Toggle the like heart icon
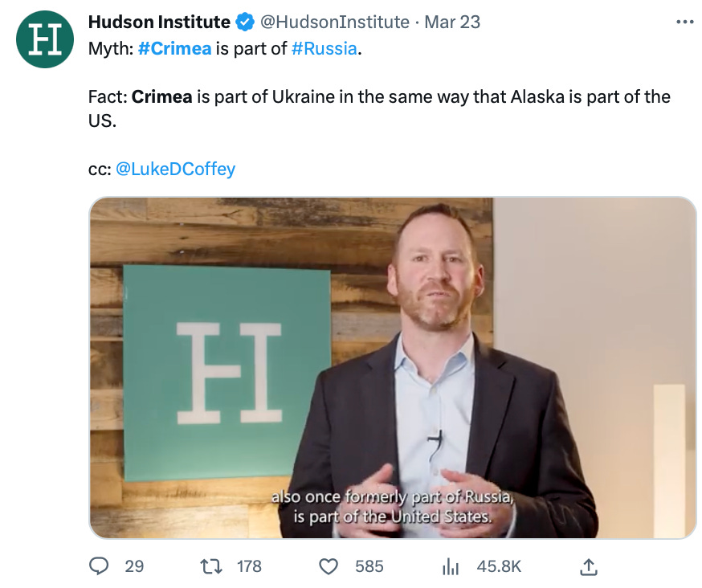The height and width of the screenshot is (588, 702). [x=329, y=567]
